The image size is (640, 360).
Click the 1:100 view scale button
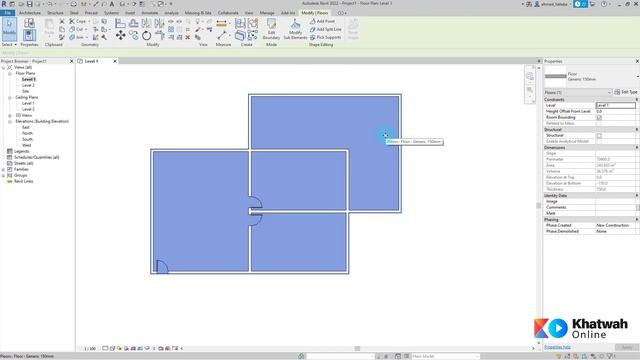click(x=90, y=349)
